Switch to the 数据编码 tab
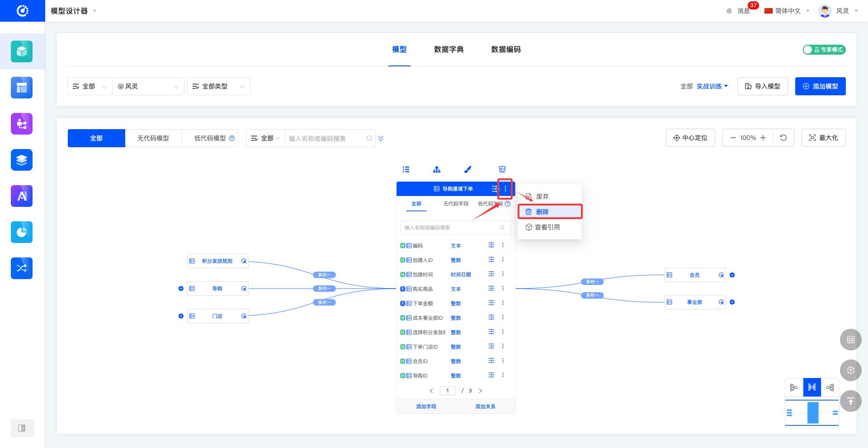The width and height of the screenshot is (868, 448). 506,49
